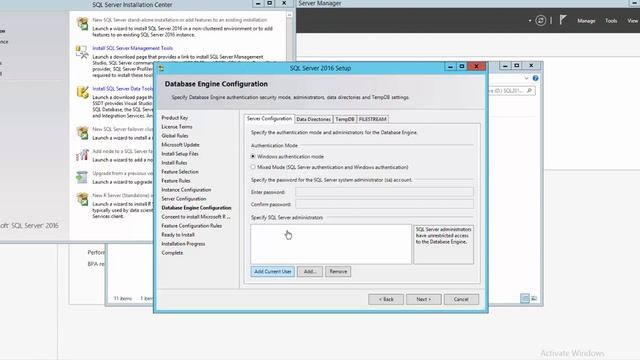
Task: Click the SQL Server Data Tools icon
Action: coord(82,92)
